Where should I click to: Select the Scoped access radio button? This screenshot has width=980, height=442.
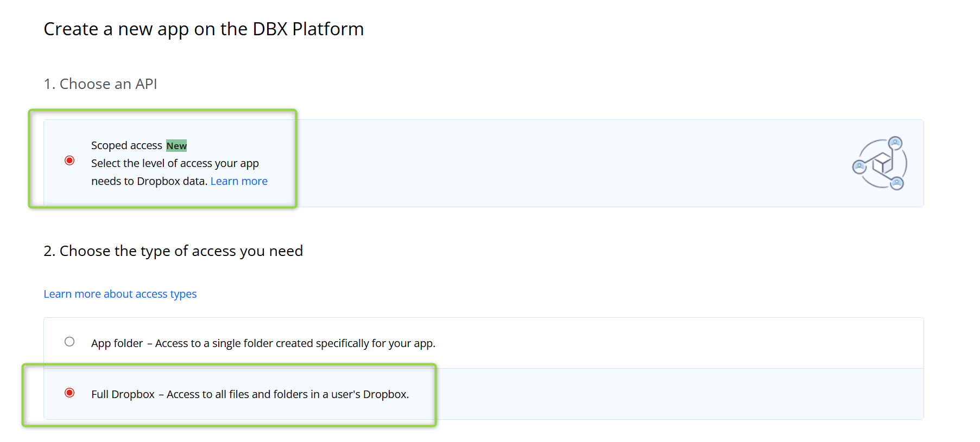coord(69,161)
